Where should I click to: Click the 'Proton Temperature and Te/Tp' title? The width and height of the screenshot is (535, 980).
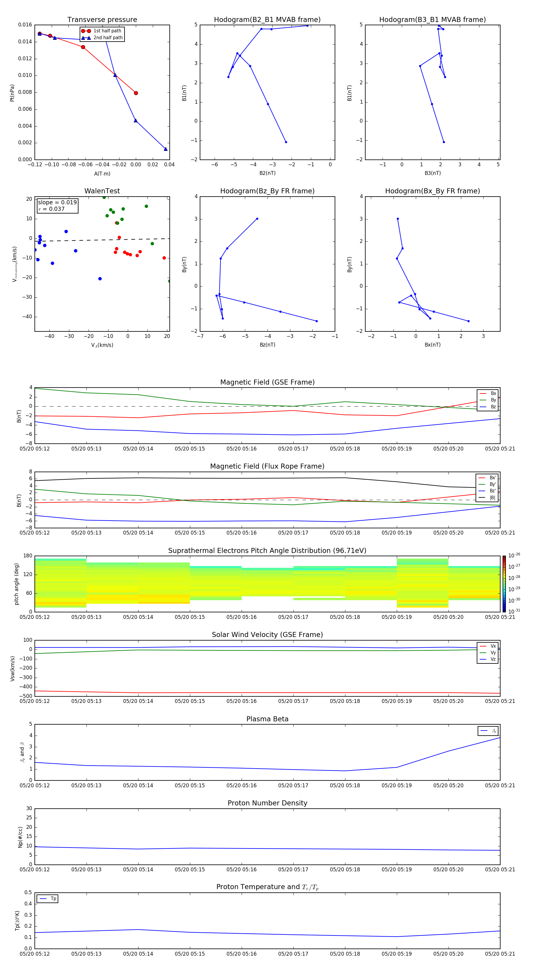click(267, 887)
